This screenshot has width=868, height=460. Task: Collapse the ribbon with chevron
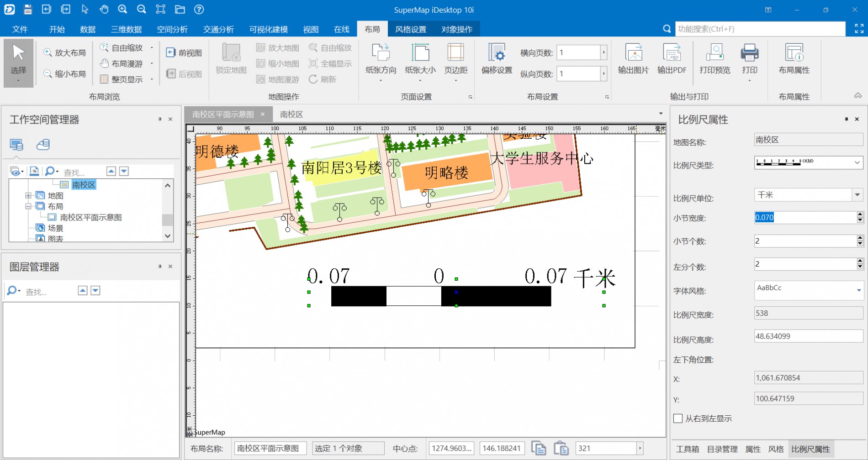(x=858, y=96)
